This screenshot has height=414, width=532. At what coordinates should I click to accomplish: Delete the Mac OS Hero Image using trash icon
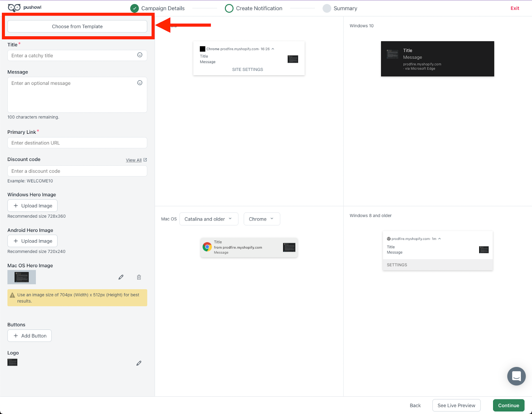tap(139, 277)
